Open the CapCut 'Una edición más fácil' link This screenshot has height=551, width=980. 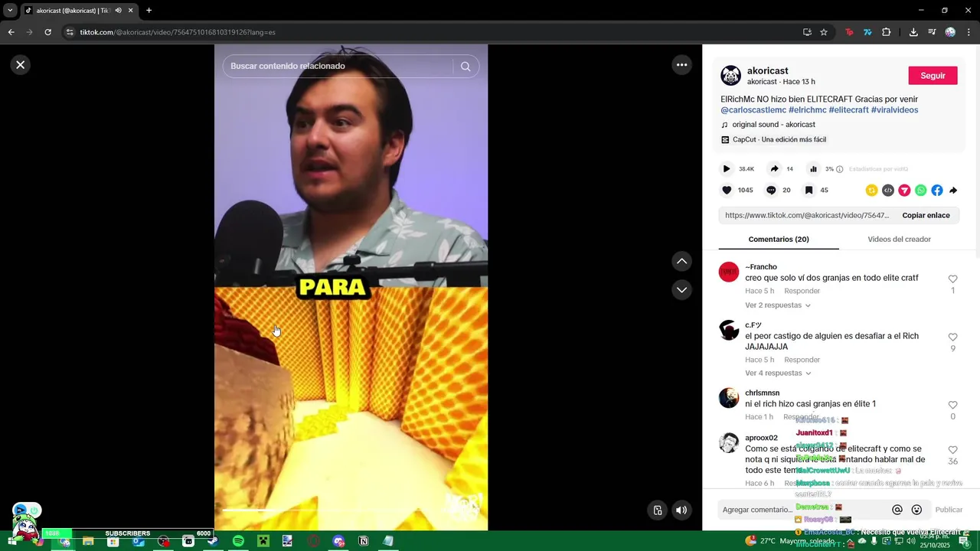click(x=779, y=140)
